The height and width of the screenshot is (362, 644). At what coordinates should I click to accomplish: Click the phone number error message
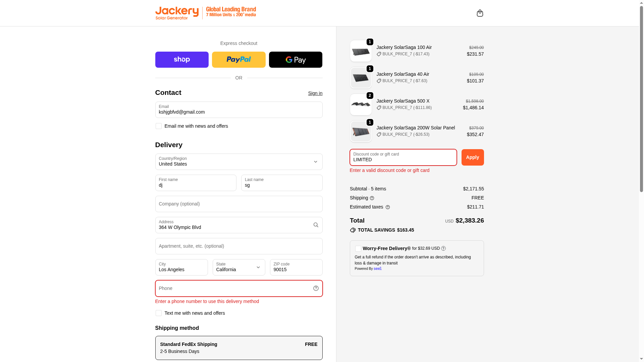pyautogui.click(x=207, y=301)
